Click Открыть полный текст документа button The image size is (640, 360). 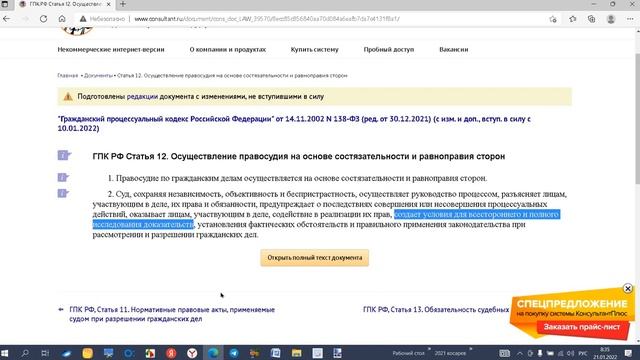point(315,258)
